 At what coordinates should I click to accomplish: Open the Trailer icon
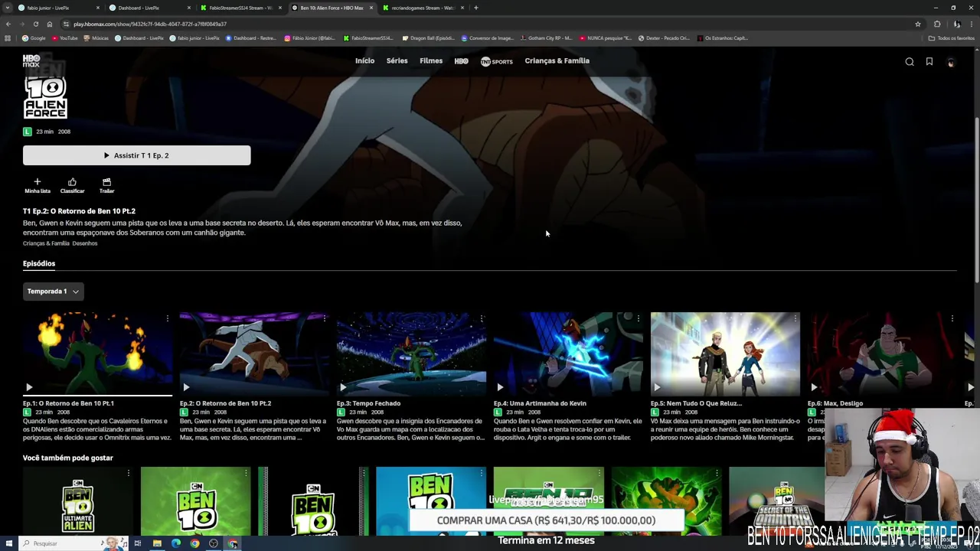point(106,185)
